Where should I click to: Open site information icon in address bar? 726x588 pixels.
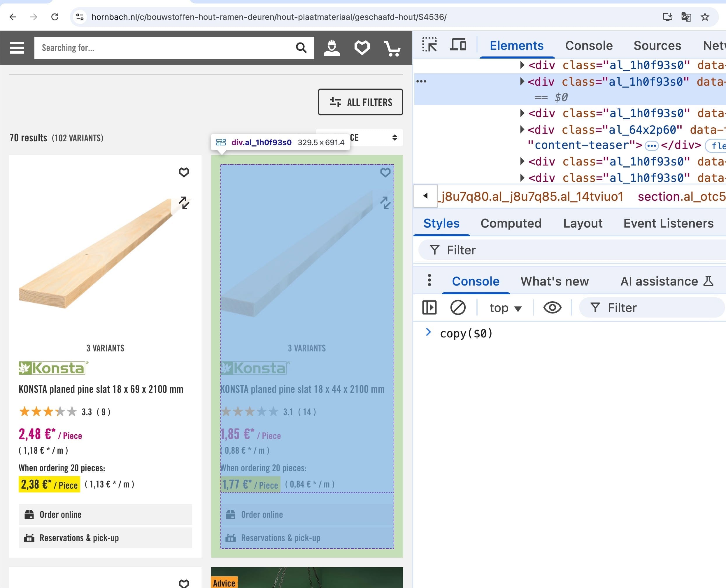coord(80,17)
